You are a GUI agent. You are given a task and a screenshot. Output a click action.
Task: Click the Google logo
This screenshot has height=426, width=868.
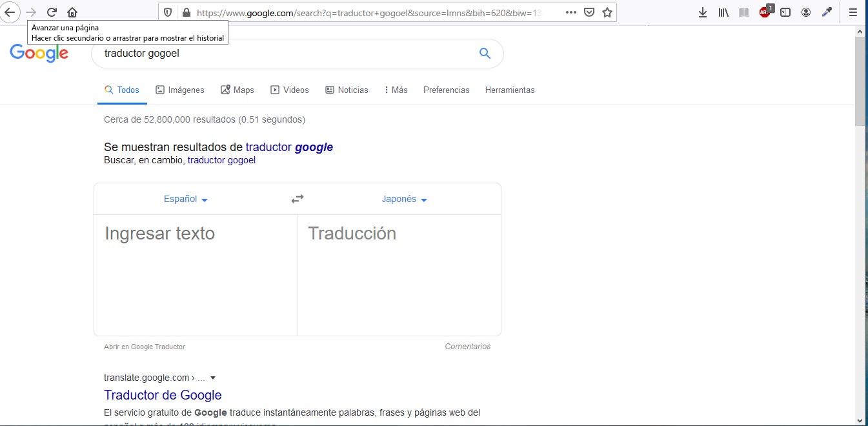coord(39,53)
